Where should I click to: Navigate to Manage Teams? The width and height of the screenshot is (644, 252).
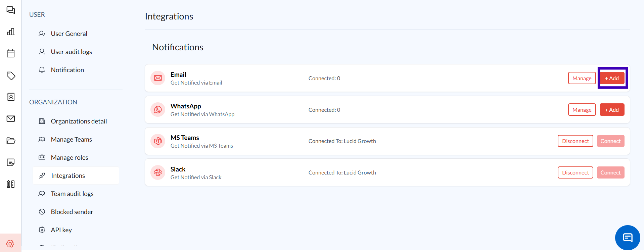(72, 139)
